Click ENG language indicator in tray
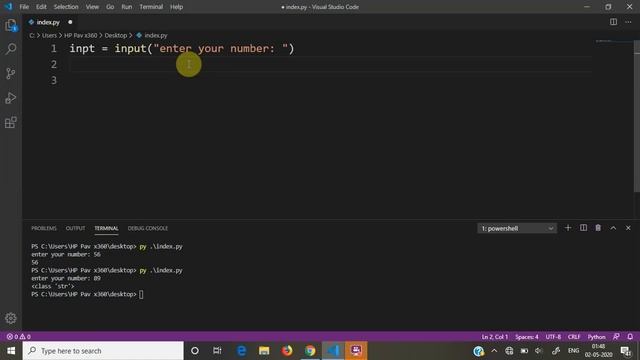This screenshot has width=640, height=360. (573, 351)
